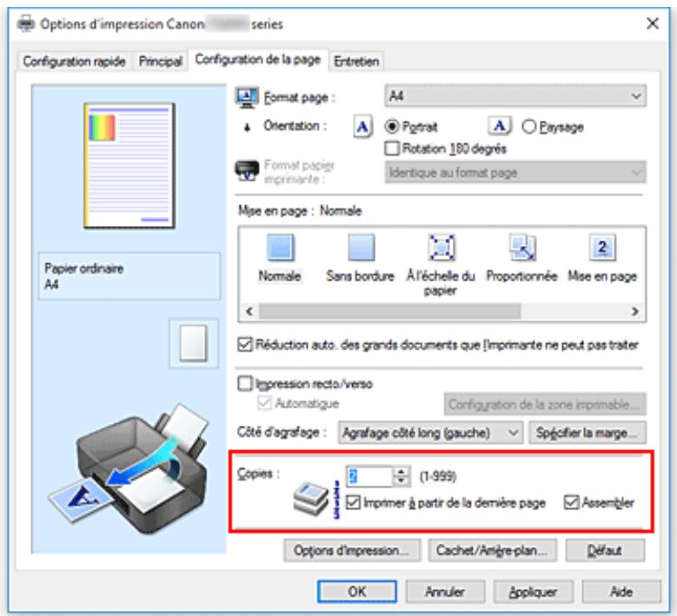The width and height of the screenshot is (677, 616).
Task: Click the portrait orientation A icon
Action: point(362,127)
